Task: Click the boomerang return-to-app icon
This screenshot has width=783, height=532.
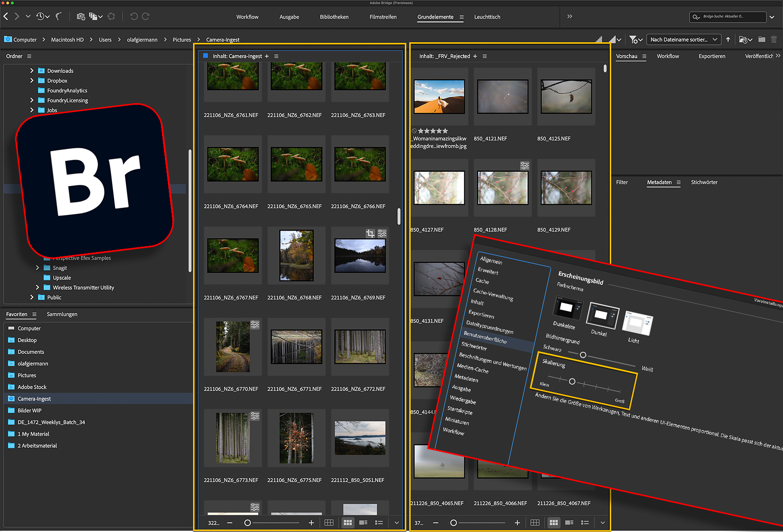Action: (x=59, y=17)
